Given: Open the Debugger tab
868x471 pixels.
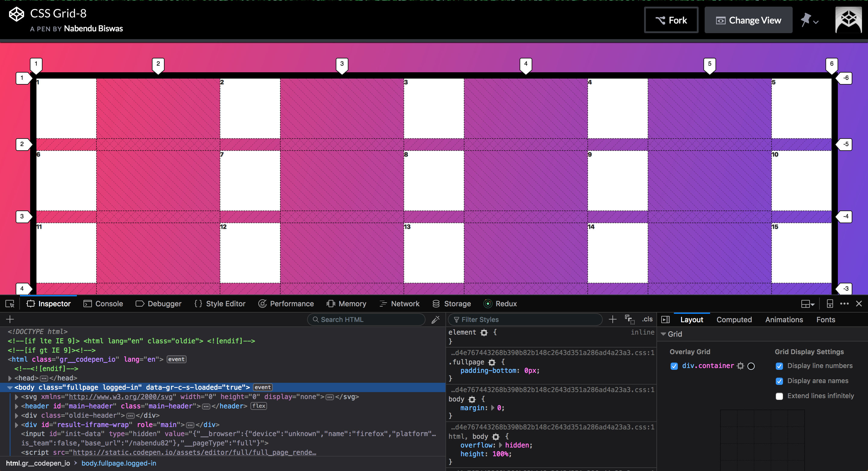Looking at the screenshot, I should coord(158,304).
